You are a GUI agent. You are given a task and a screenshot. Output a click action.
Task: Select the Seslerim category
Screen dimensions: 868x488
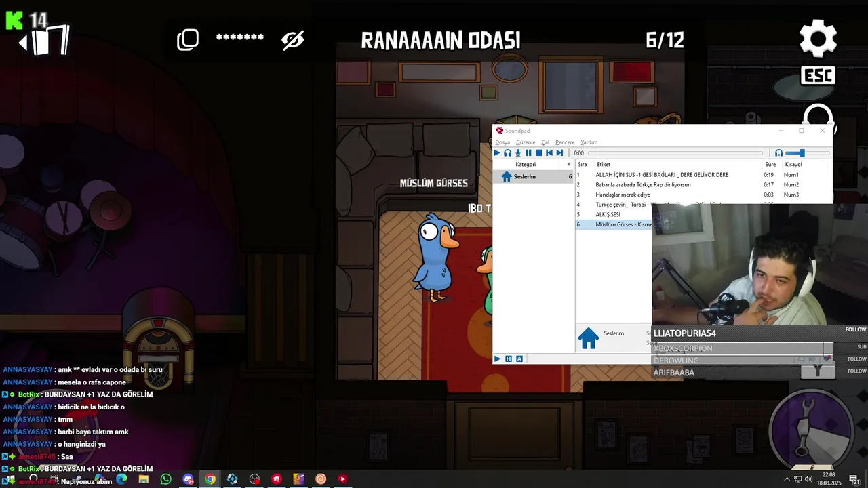[534, 177]
